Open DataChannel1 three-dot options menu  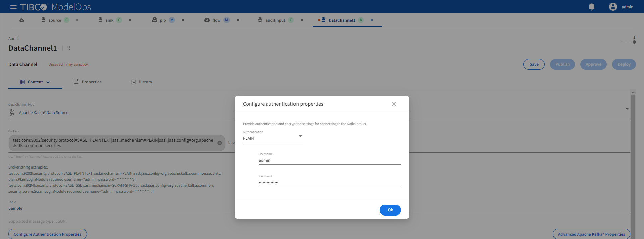coord(69,48)
